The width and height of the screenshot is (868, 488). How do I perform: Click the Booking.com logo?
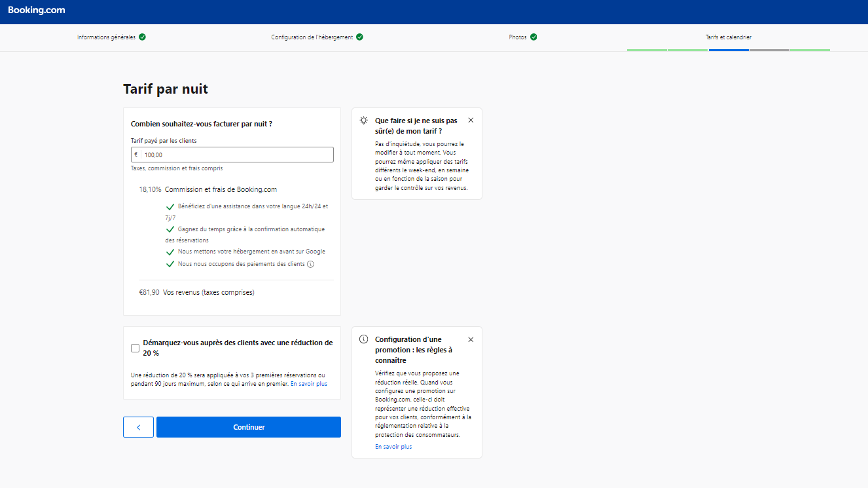[x=37, y=10]
